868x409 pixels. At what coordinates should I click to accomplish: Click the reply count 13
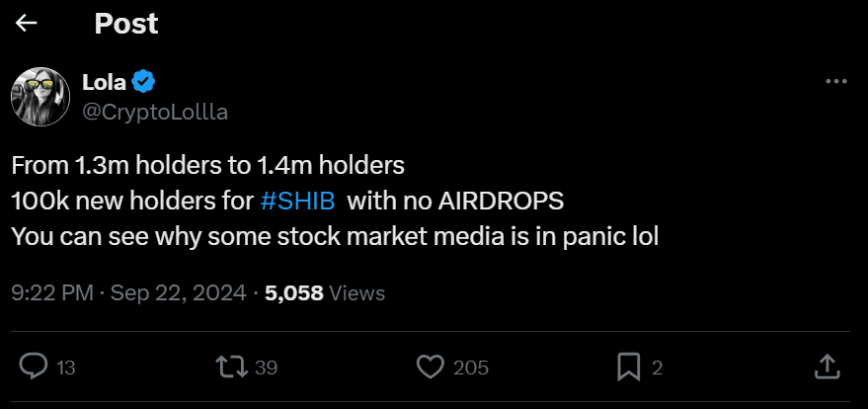[x=66, y=368]
